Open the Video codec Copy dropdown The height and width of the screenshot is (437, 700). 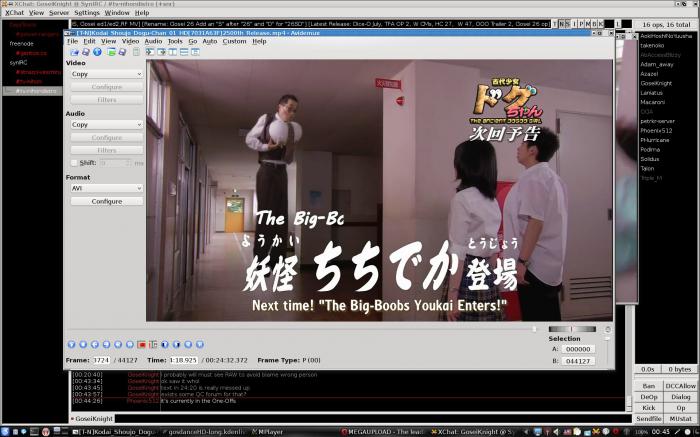[107, 74]
